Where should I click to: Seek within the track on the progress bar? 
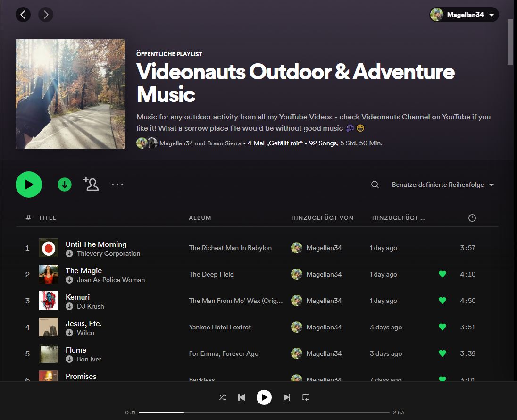[264, 412]
